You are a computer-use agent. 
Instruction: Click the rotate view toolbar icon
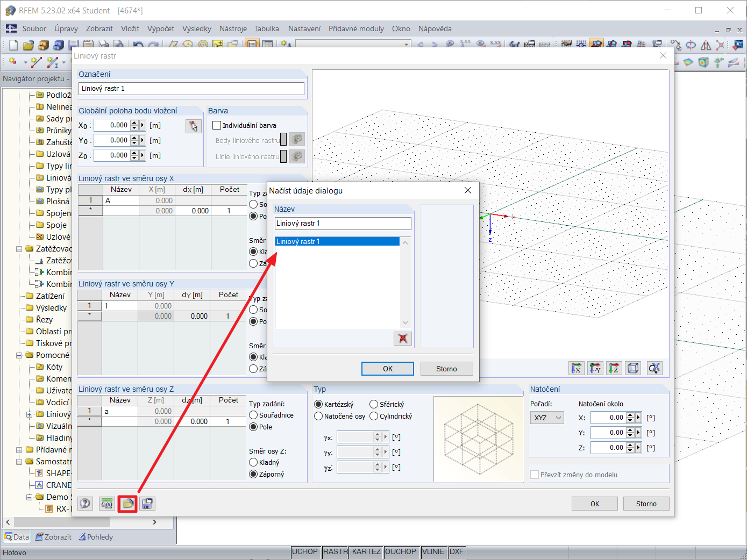(691, 45)
